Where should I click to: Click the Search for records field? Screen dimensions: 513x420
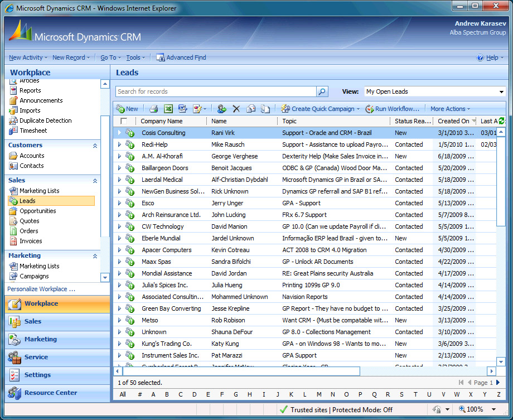[216, 91]
